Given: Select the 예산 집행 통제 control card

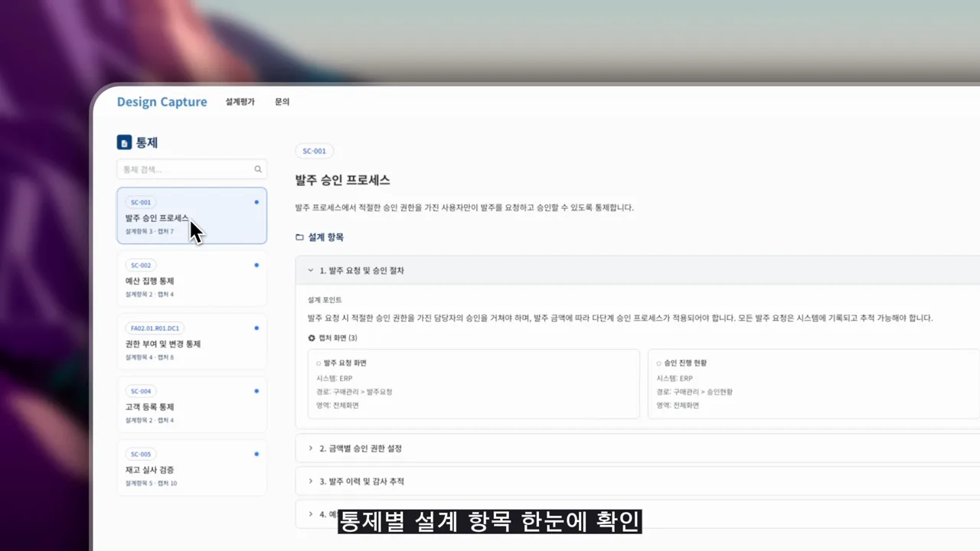Looking at the screenshot, I should (191, 279).
